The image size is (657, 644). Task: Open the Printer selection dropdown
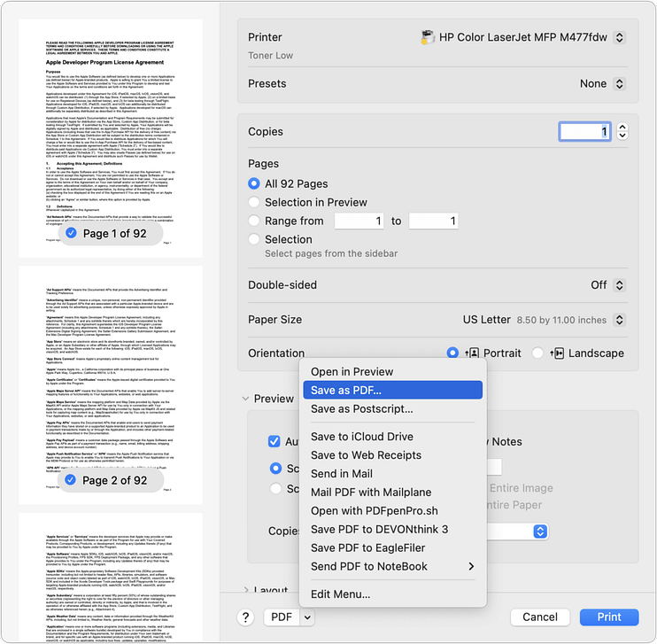tap(619, 37)
